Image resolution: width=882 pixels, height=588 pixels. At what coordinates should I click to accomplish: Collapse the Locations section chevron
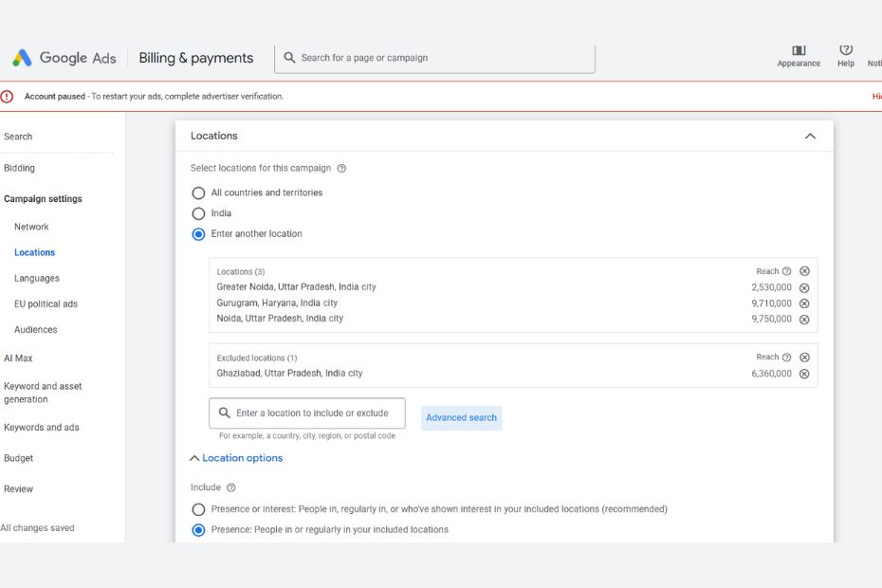[x=810, y=136]
